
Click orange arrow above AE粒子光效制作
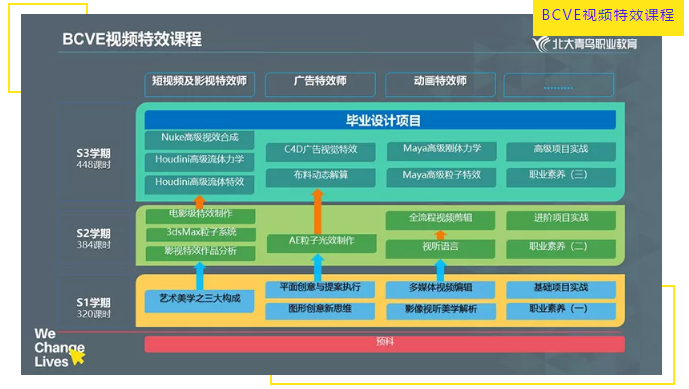coord(317,211)
